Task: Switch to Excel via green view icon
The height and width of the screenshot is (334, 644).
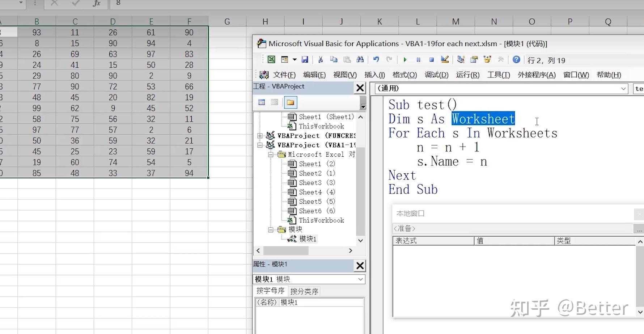Action: 271,60
